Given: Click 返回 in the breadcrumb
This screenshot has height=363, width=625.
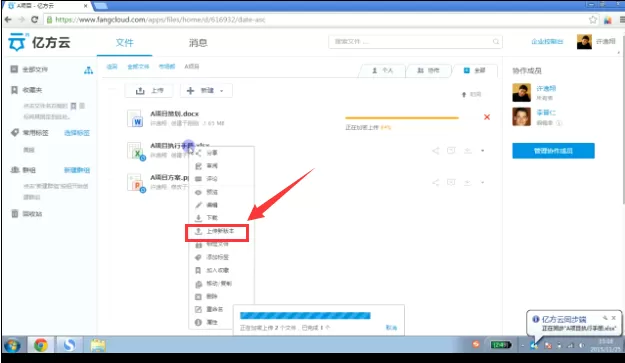Looking at the screenshot, I should [112, 67].
